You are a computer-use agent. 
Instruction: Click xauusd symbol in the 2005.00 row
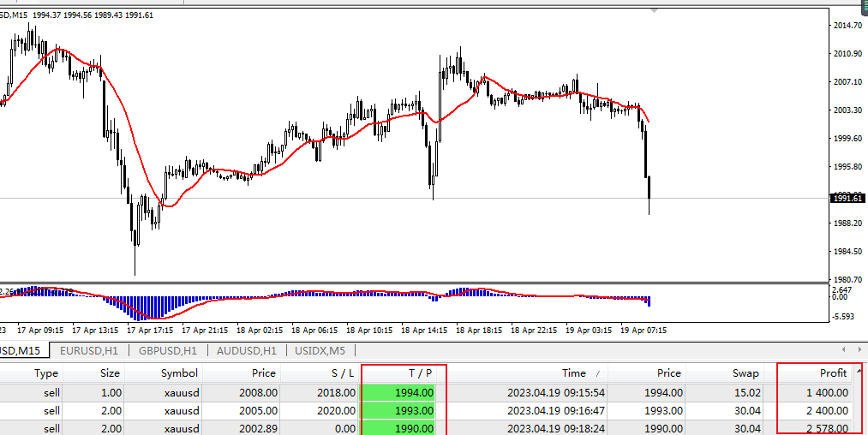[182, 411]
